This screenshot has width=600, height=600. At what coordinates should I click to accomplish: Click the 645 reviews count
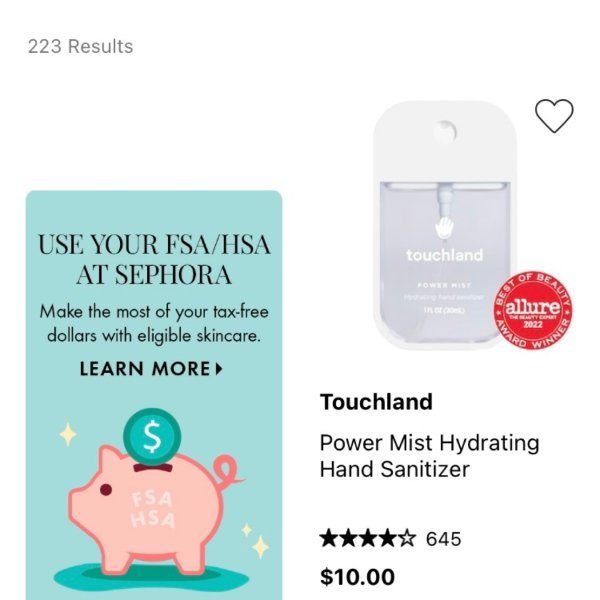click(443, 539)
